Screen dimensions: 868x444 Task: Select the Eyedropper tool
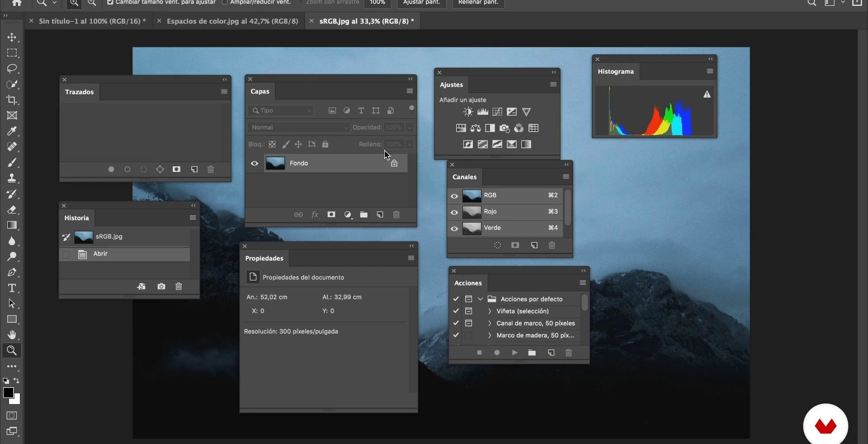pos(12,131)
